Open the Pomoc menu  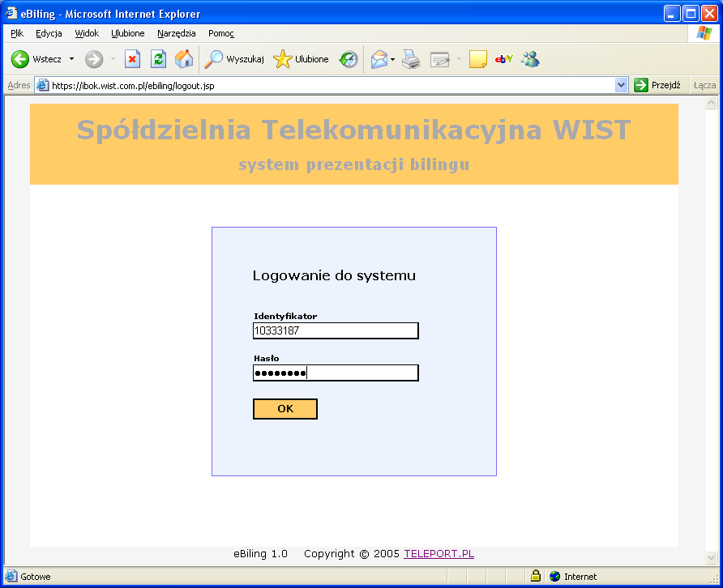click(x=220, y=33)
